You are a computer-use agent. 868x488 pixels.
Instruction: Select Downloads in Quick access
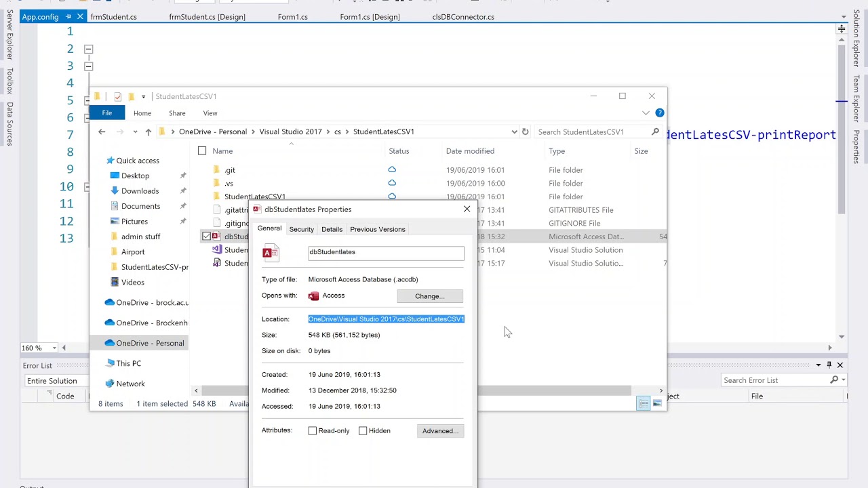coord(140,190)
